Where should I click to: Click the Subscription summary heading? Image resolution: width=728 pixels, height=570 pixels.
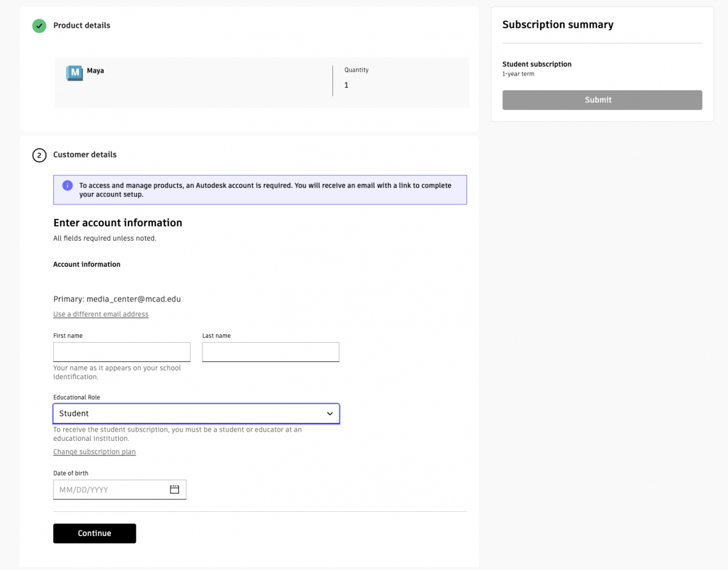(558, 25)
